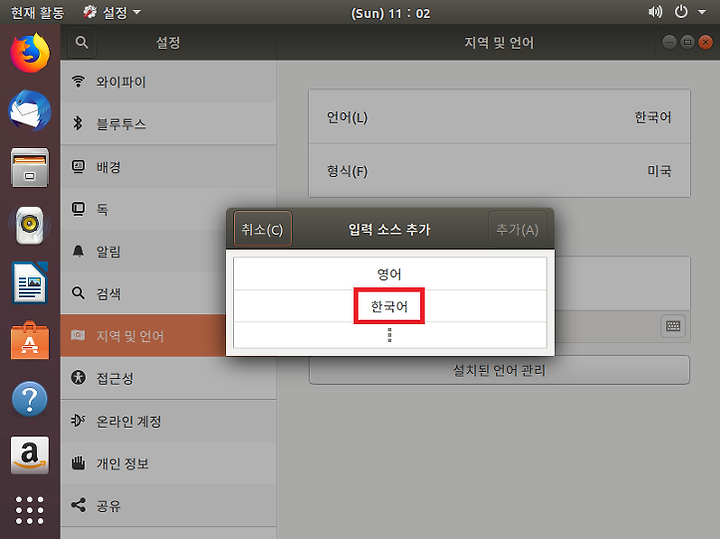Open LibreOffice Writer from the dock
The height and width of the screenshot is (539, 720).
[x=30, y=282]
